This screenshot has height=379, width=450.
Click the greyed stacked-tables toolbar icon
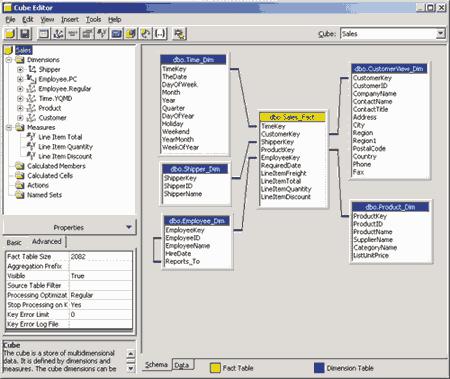(x=88, y=34)
